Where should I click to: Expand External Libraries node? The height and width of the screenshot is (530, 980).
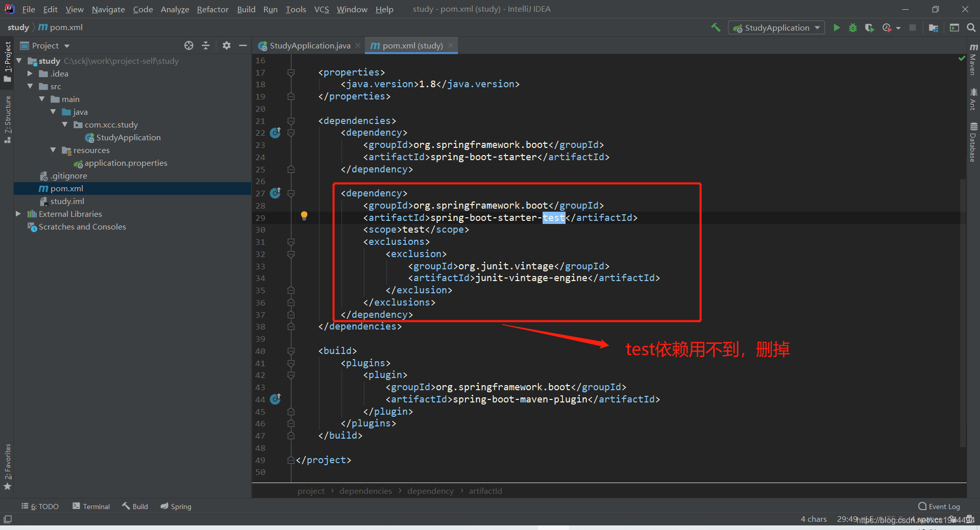(18, 214)
